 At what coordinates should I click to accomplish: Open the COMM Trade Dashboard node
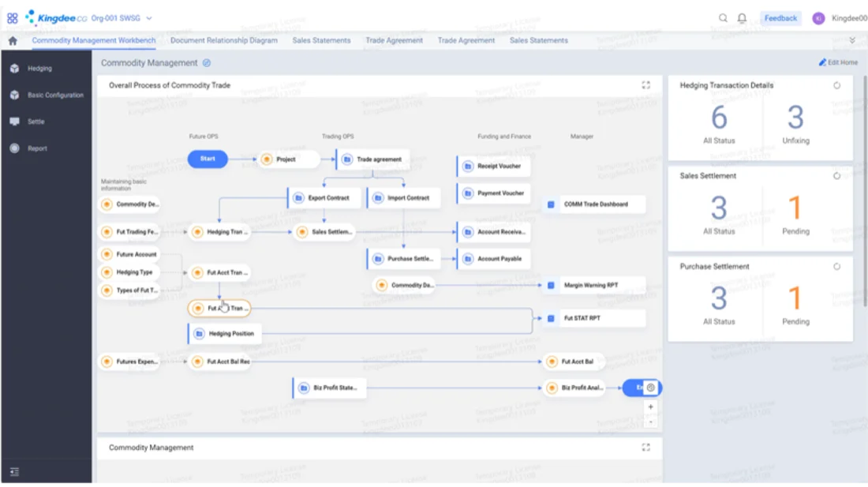pyautogui.click(x=593, y=204)
